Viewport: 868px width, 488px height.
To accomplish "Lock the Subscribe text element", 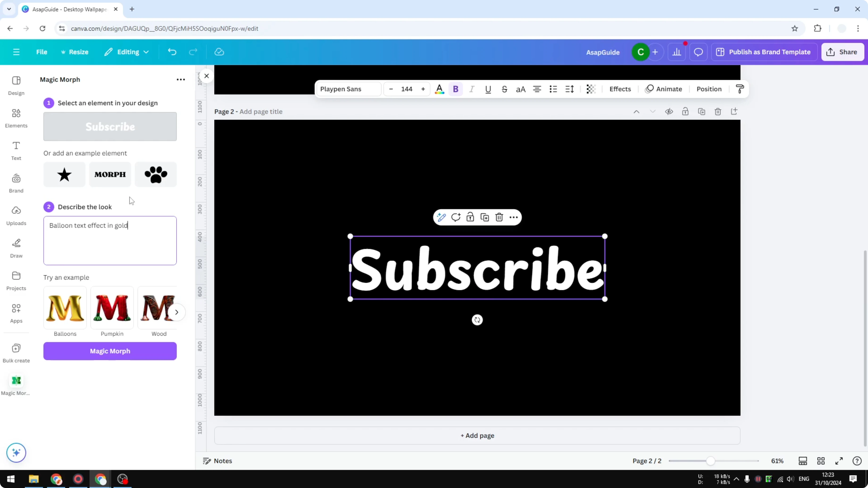I will pos(470,217).
